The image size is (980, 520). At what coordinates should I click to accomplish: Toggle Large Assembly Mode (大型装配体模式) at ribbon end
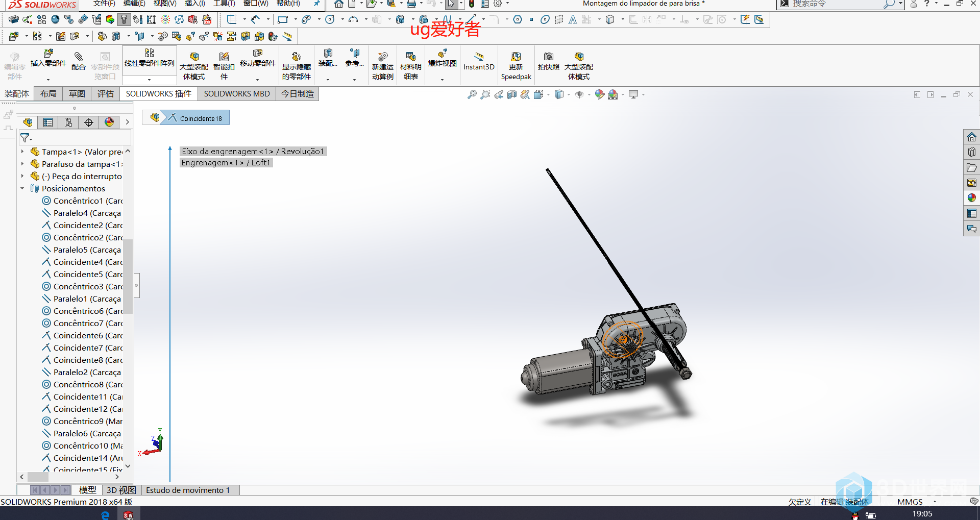[x=579, y=66]
